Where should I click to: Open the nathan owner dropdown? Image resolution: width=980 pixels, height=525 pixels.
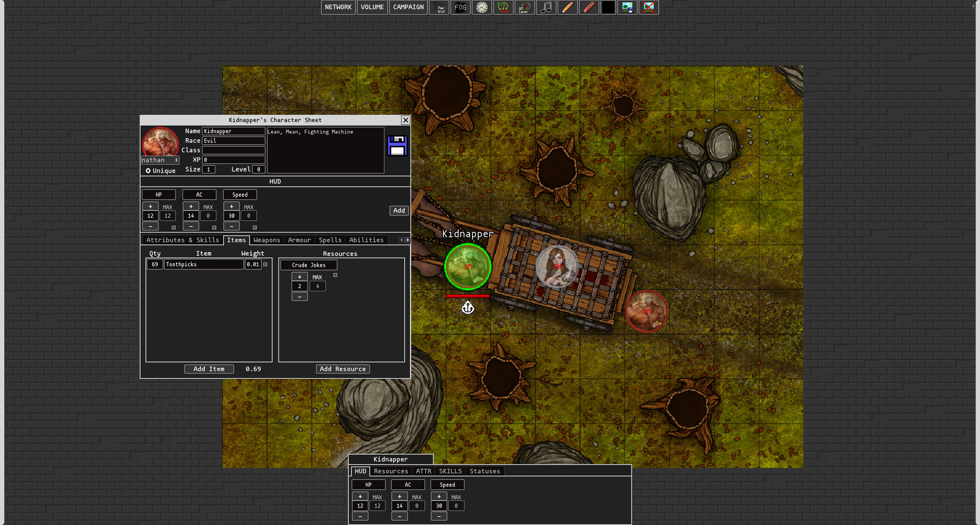[160, 160]
